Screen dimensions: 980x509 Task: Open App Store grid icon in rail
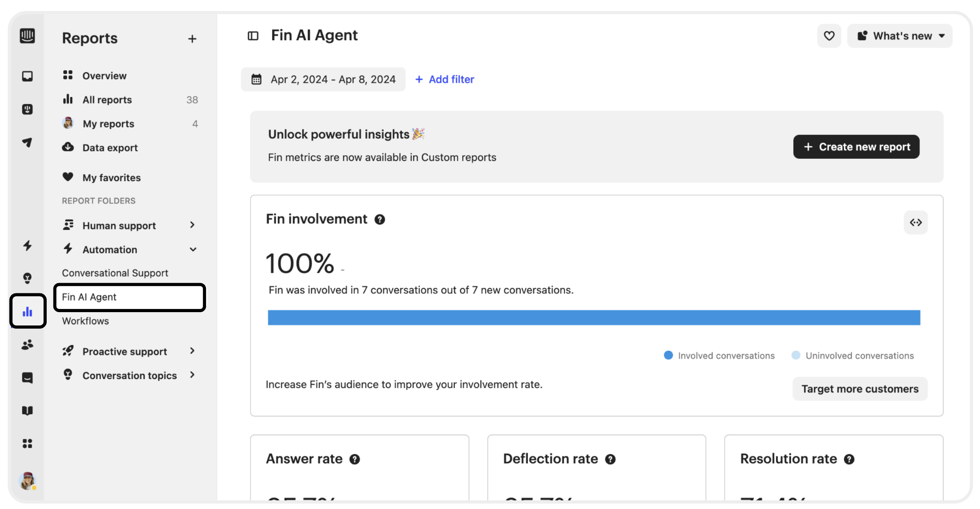27,444
